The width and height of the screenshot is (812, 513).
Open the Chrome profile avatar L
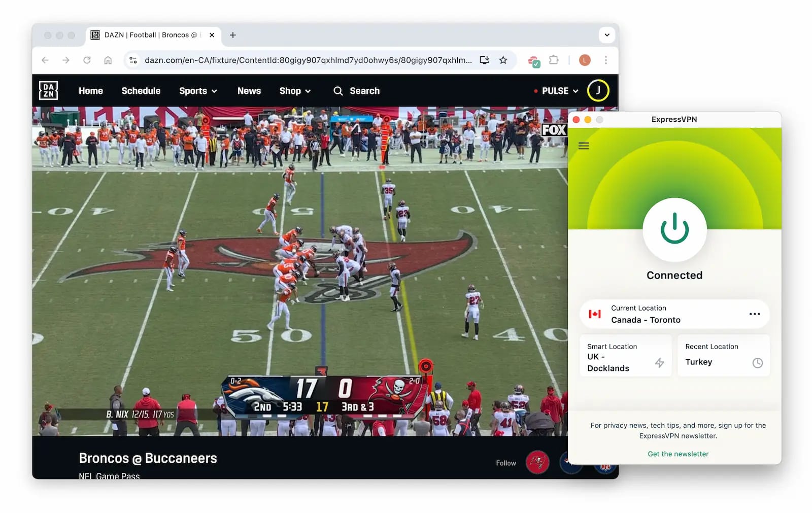point(585,60)
